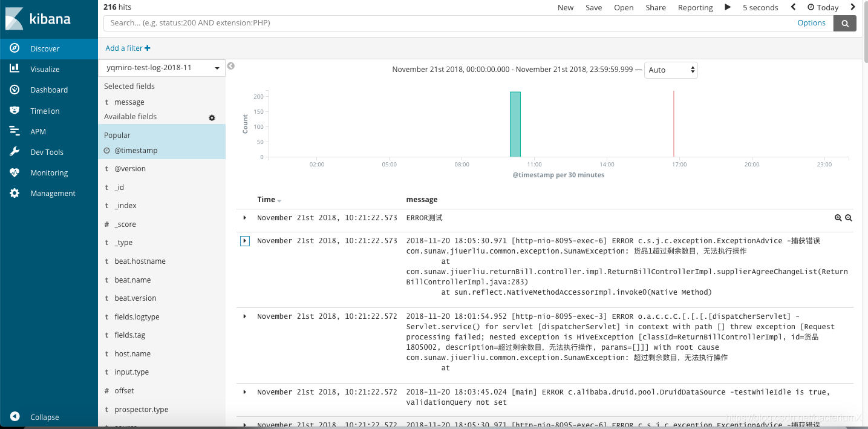Click the 5 seconds refresh interval

(x=760, y=7)
